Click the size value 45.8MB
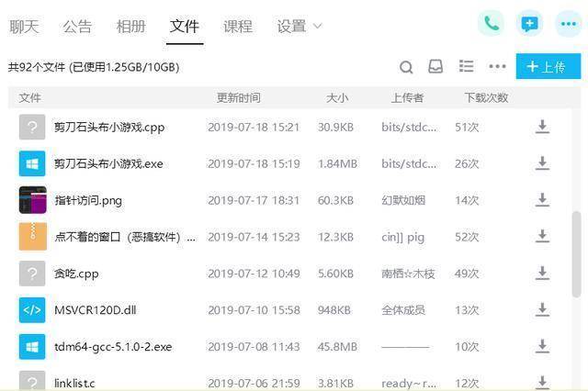Viewport: 588px width, 391px height. coord(337,347)
